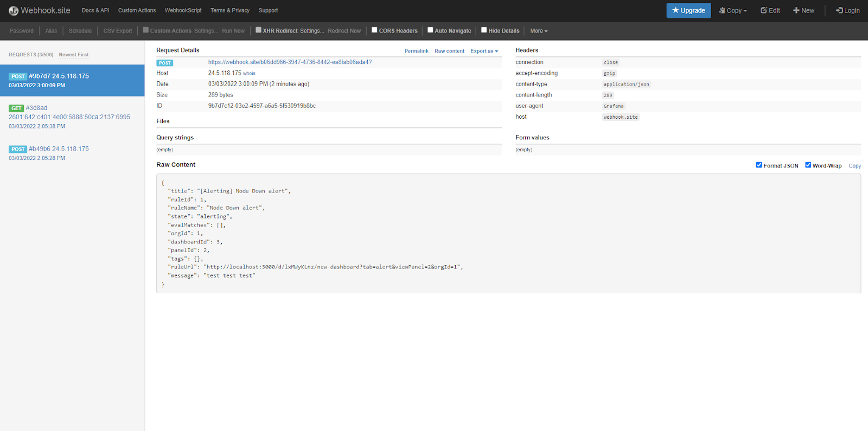Click Copy above the Raw Content box
The width and height of the screenshot is (868, 431).
point(854,166)
